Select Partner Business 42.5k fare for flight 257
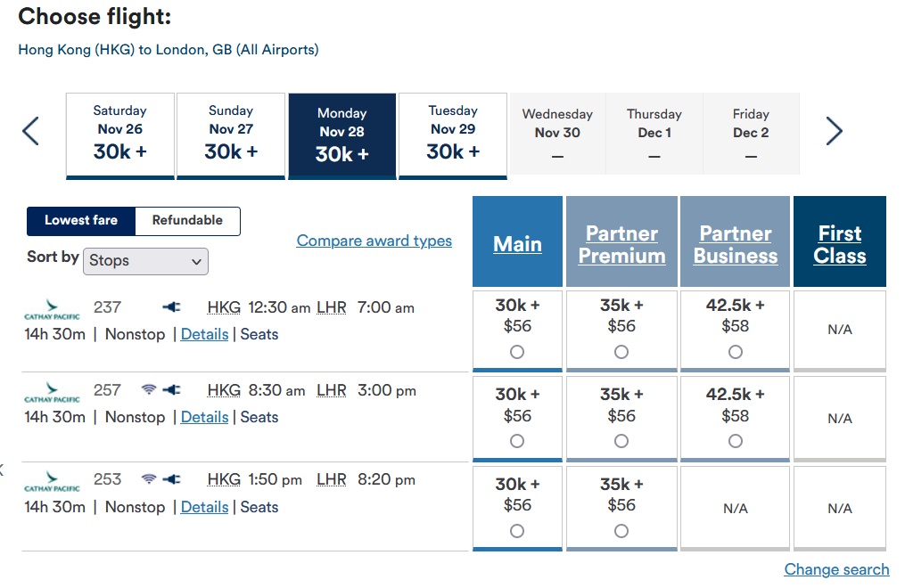905x588 pixels. click(x=736, y=441)
